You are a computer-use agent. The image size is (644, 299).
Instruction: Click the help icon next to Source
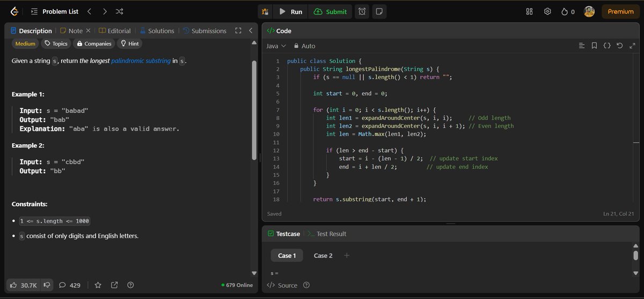coord(306,285)
